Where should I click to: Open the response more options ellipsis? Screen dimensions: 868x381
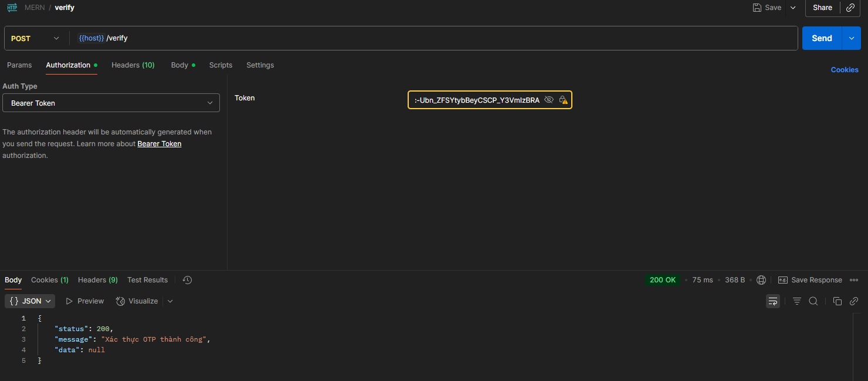click(854, 280)
